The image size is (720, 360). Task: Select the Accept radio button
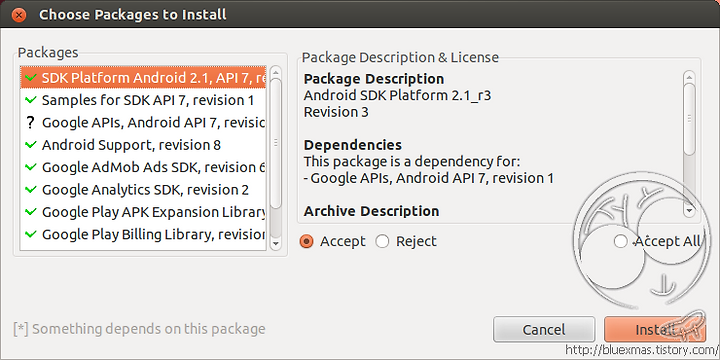tap(306, 241)
